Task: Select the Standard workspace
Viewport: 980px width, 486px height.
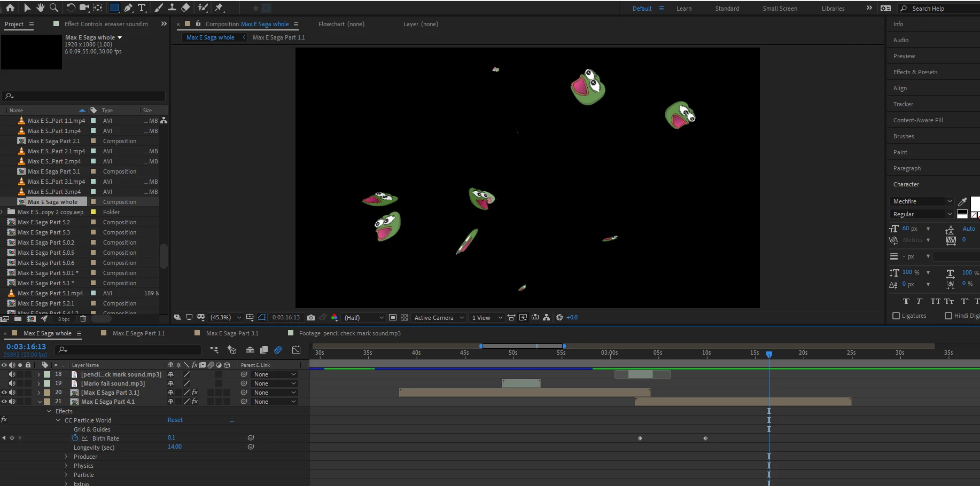Action: (727, 9)
